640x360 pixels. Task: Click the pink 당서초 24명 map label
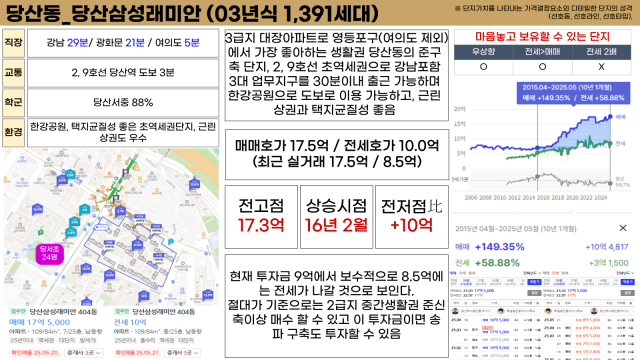(x=49, y=253)
